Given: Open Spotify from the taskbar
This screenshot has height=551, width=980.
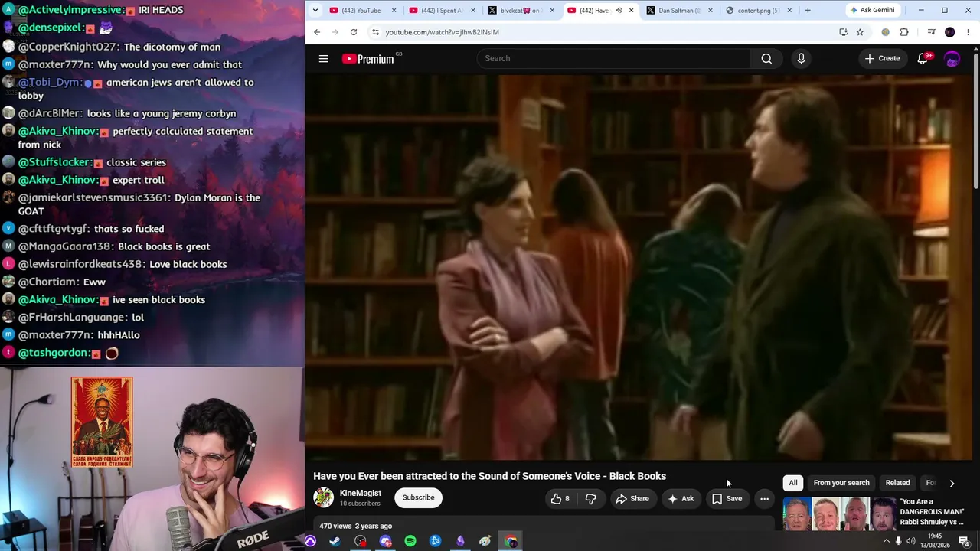Looking at the screenshot, I should (410, 542).
